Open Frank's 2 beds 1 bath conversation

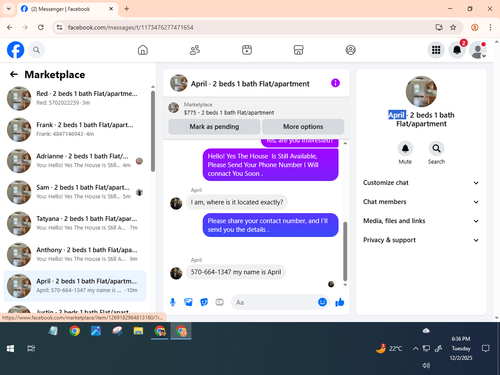[x=75, y=129]
